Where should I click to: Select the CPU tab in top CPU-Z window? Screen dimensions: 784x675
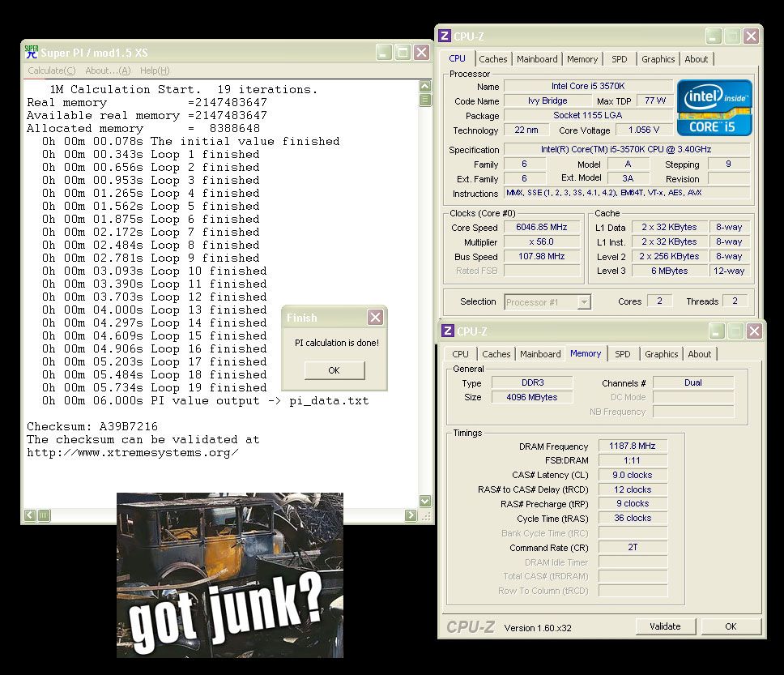tap(457, 58)
